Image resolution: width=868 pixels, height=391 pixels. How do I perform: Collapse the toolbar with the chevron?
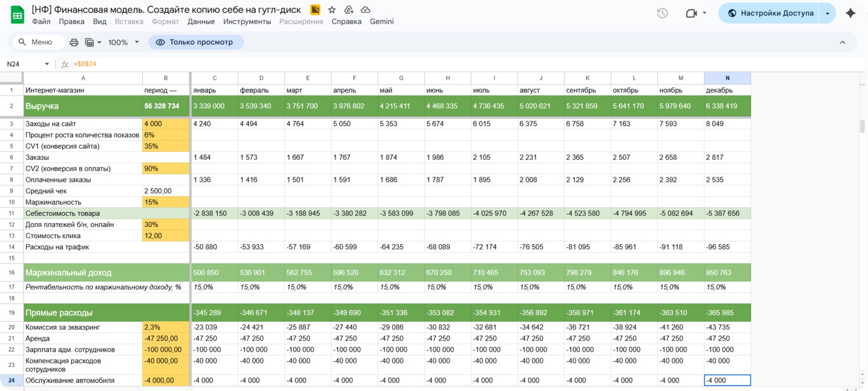point(842,42)
